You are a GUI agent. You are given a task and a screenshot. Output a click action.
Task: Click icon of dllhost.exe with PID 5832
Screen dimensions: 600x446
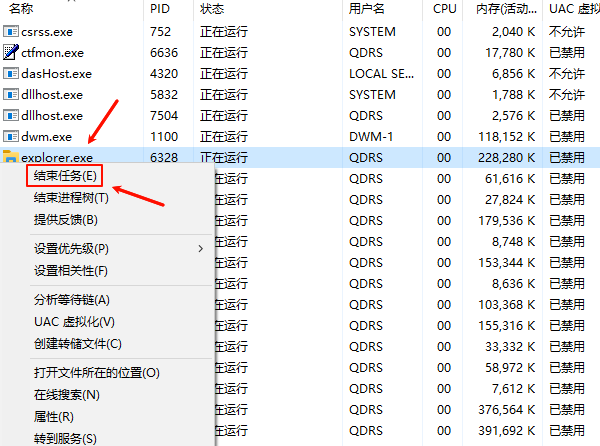tap(12, 94)
